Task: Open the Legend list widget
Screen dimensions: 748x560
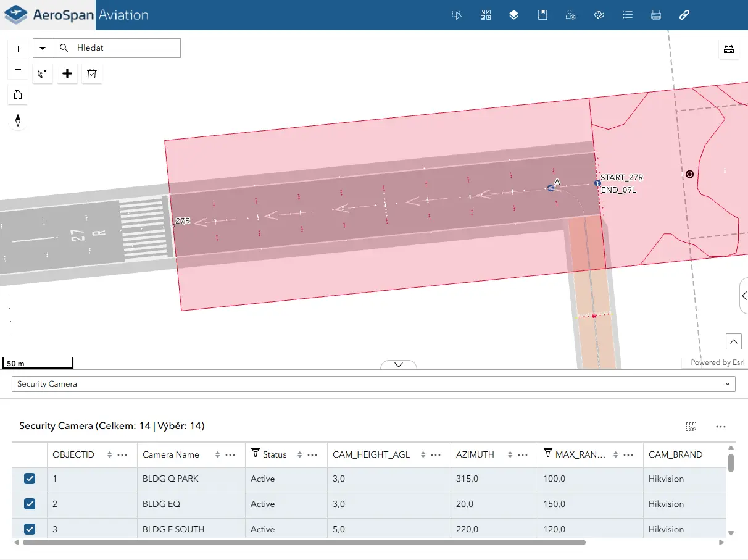Action: [628, 15]
